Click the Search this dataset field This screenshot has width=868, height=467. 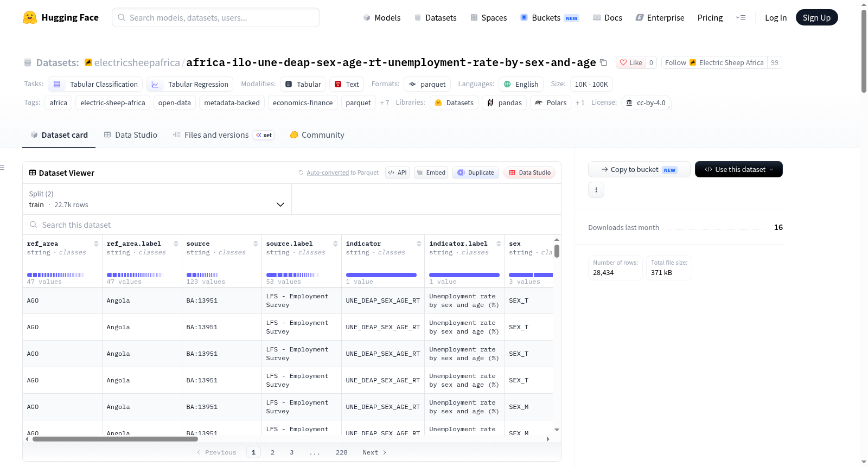pyautogui.click(x=292, y=225)
